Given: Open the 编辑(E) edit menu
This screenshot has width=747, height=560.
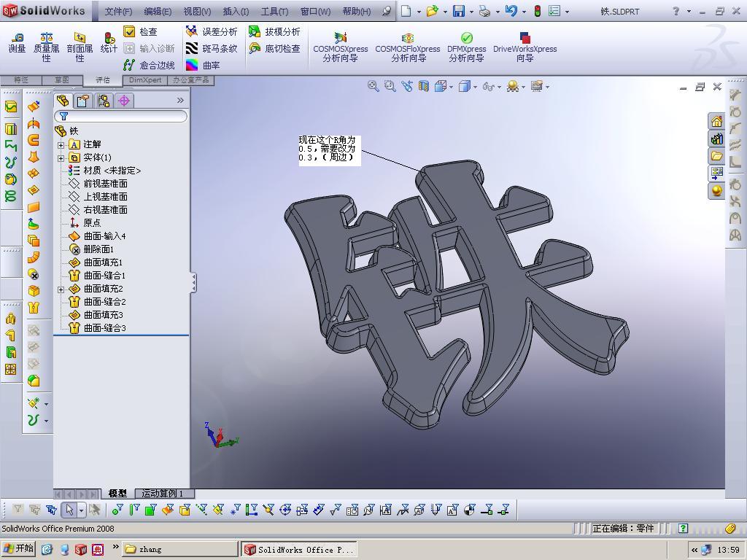Looking at the screenshot, I should point(158,11).
